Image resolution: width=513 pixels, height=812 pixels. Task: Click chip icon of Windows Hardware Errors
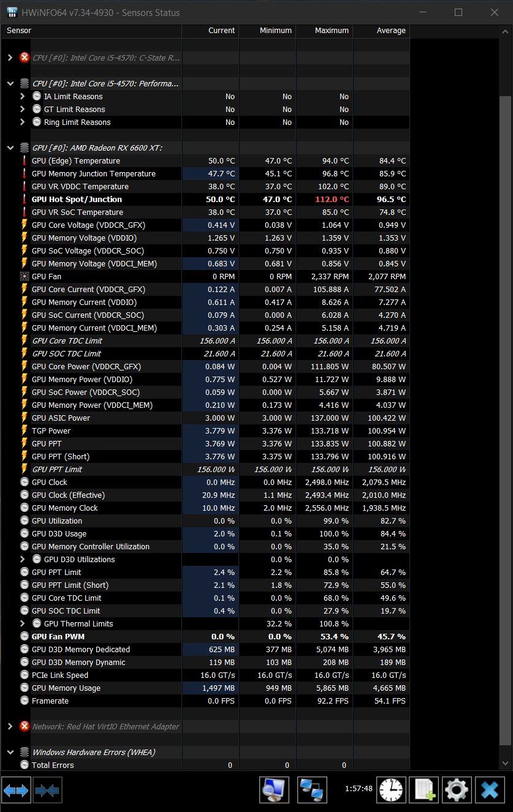[25, 752]
